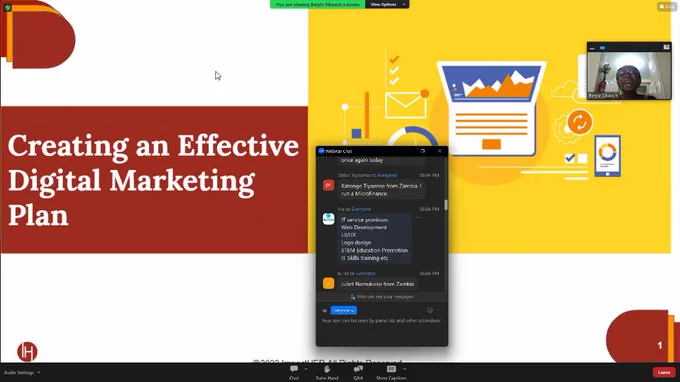The image size is (680, 382).
Task: Click the View button at top right
Action: coord(667,6)
